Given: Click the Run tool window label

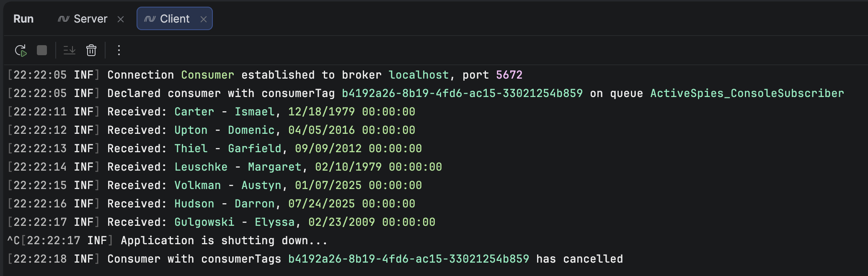Looking at the screenshot, I should pos(23,19).
